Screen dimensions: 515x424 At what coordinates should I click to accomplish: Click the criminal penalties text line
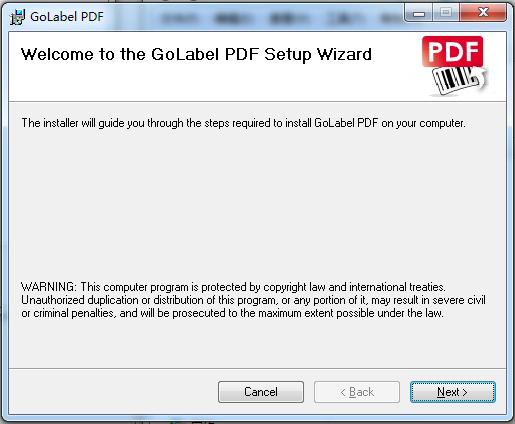[x=232, y=313]
